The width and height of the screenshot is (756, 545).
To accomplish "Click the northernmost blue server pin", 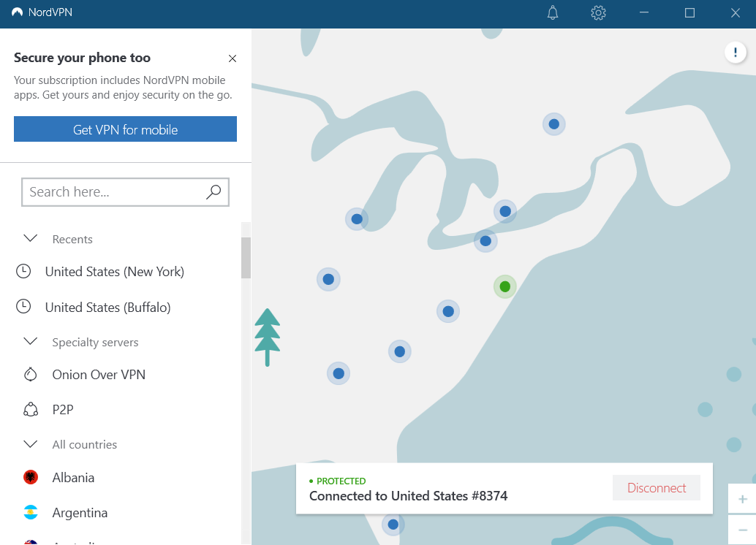I will coord(554,124).
